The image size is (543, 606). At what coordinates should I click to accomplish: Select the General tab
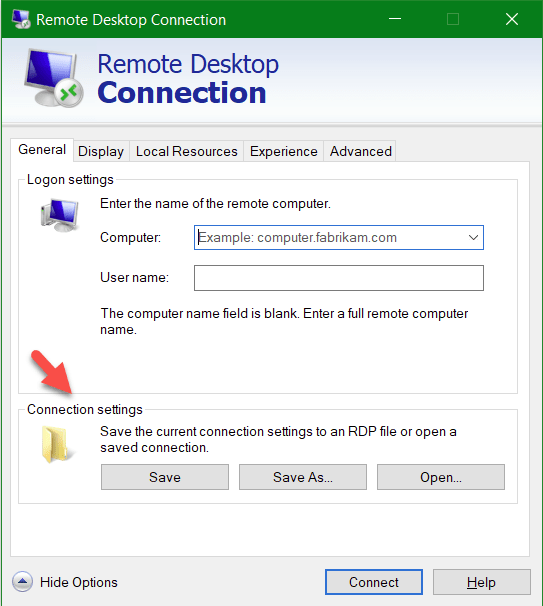[42, 150]
